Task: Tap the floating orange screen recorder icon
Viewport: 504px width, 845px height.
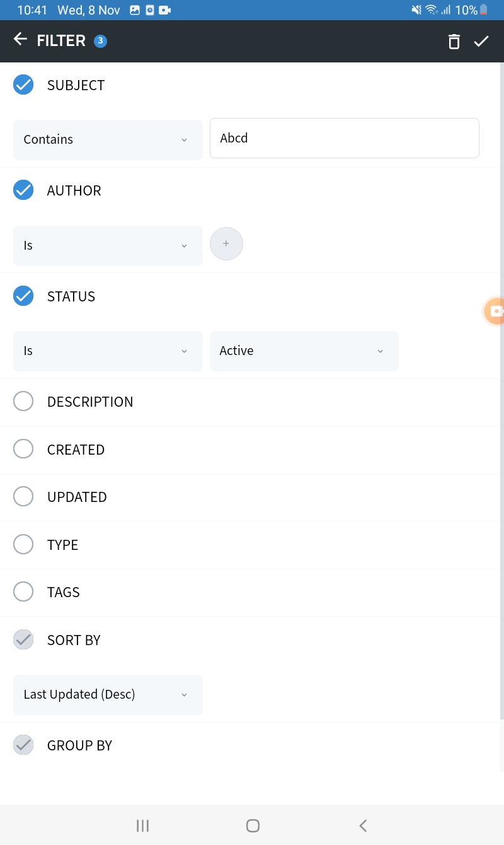Action: point(495,311)
